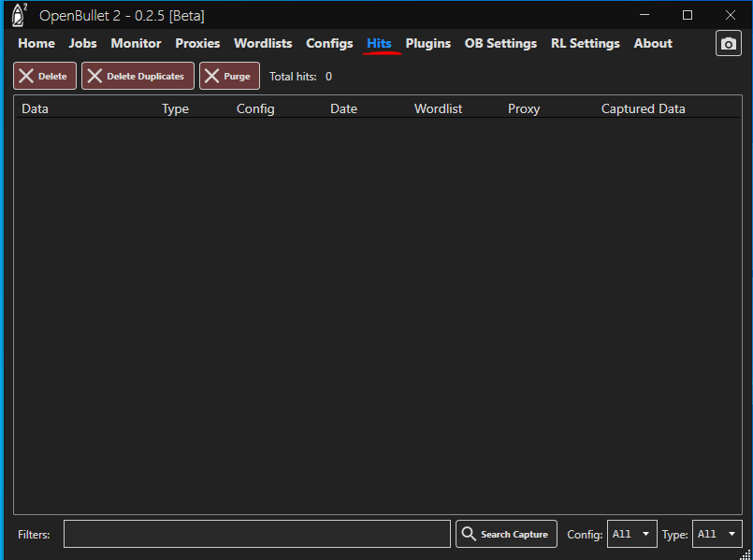Sort by the Wordlist column header
The image size is (753, 560).
click(439, 109)
